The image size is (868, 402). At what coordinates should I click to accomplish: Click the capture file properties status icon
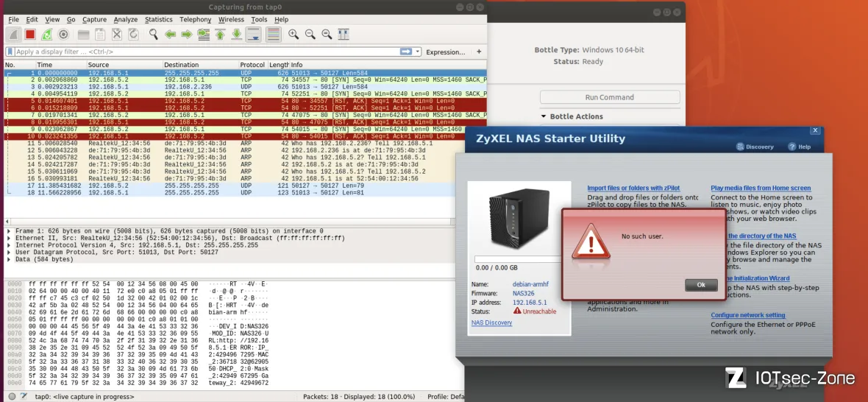point(24,396)
